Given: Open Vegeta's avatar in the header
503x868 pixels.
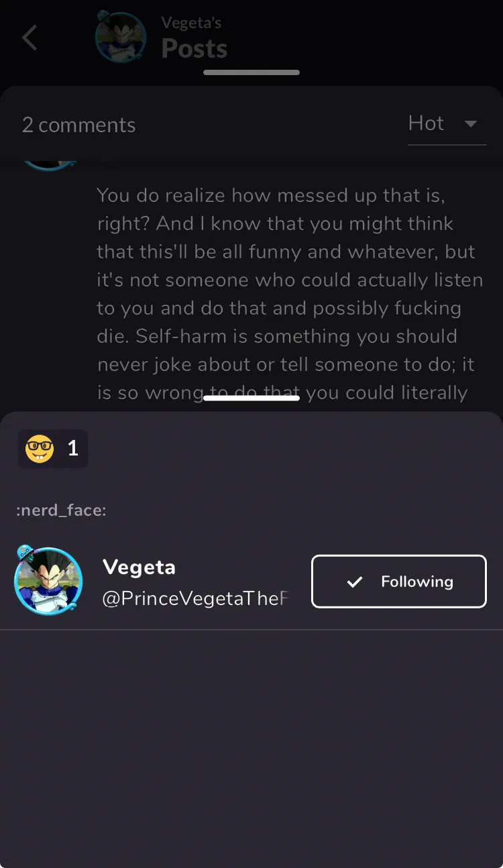Looking at the screenshot, I should [121, 38].
